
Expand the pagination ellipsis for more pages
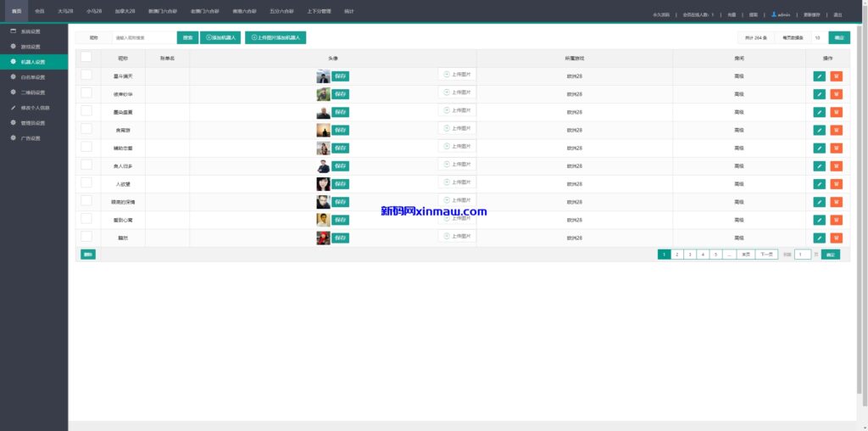pos(729,255)
